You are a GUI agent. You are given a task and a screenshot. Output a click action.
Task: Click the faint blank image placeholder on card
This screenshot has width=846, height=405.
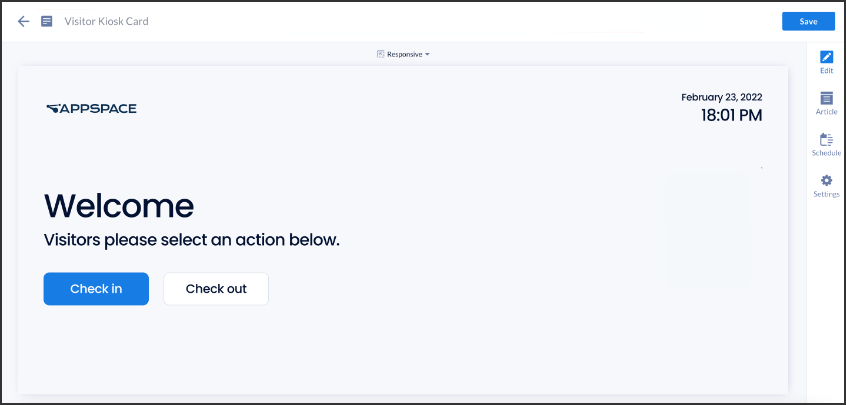(707, 228)
